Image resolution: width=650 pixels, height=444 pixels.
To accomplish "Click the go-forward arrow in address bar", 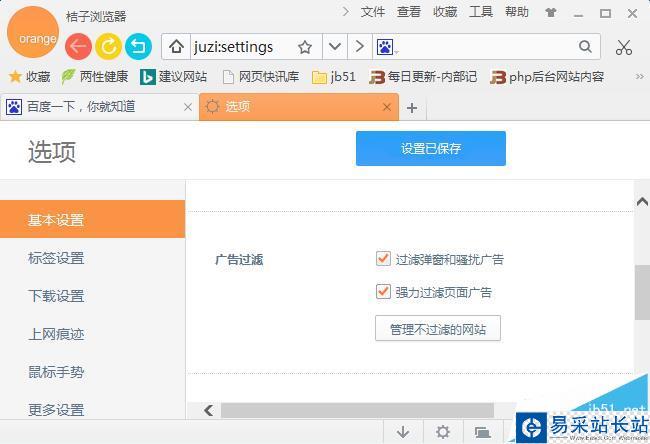I will [x=360, y=46].
